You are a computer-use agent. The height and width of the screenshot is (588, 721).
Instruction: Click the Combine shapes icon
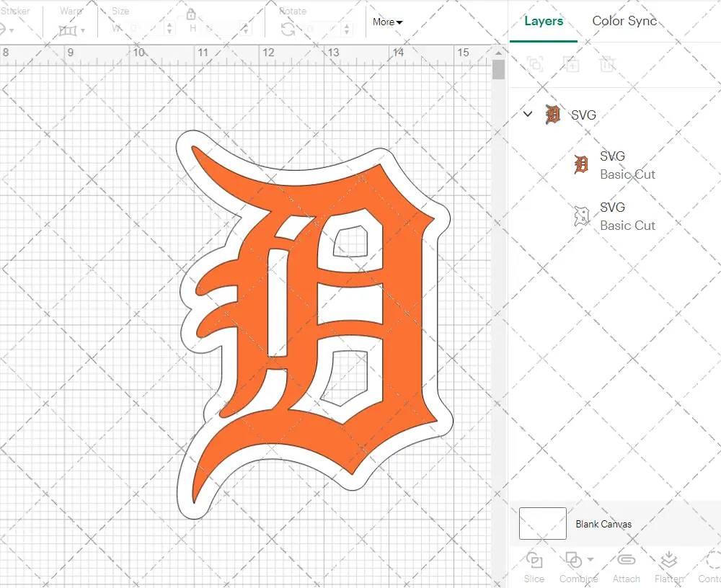tap(573, 560)
